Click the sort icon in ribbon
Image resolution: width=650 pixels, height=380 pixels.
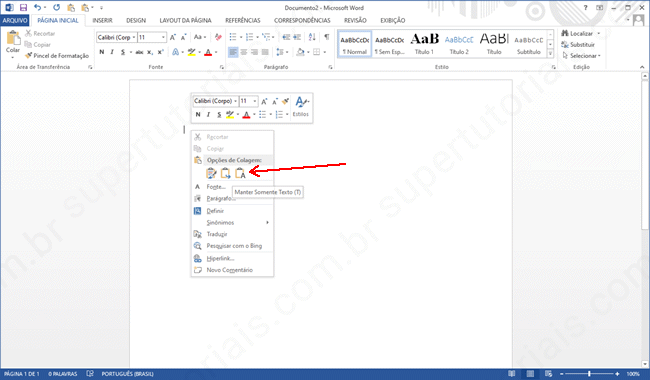tap(312, 37)
